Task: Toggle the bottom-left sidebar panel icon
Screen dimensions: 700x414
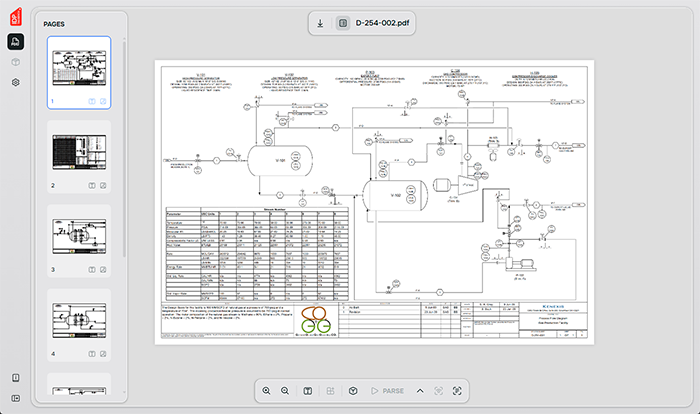Action: [16, 377]
